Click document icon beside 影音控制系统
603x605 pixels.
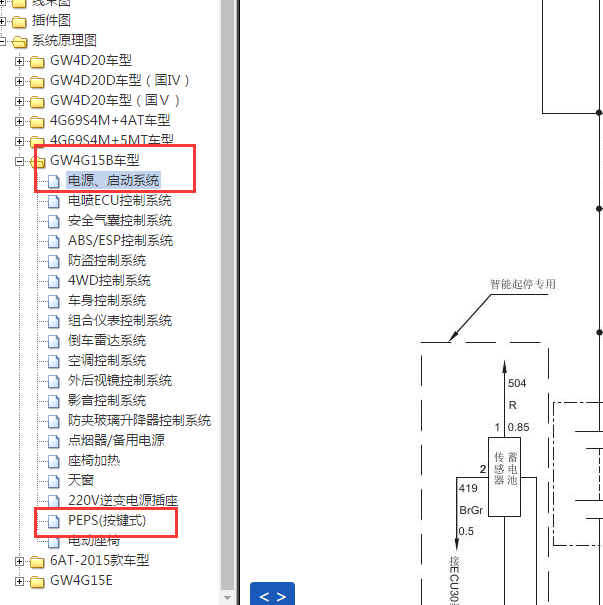(x=54, y=402)
